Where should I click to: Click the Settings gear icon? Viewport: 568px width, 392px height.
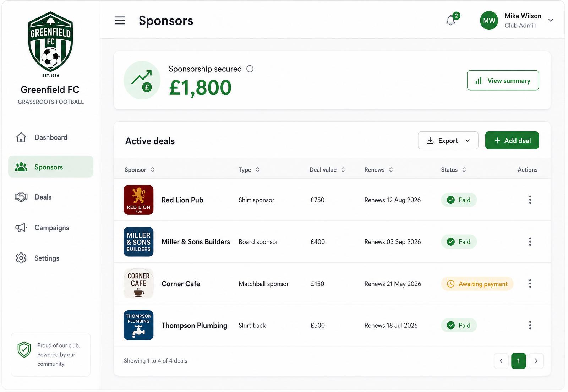[21, 258]
